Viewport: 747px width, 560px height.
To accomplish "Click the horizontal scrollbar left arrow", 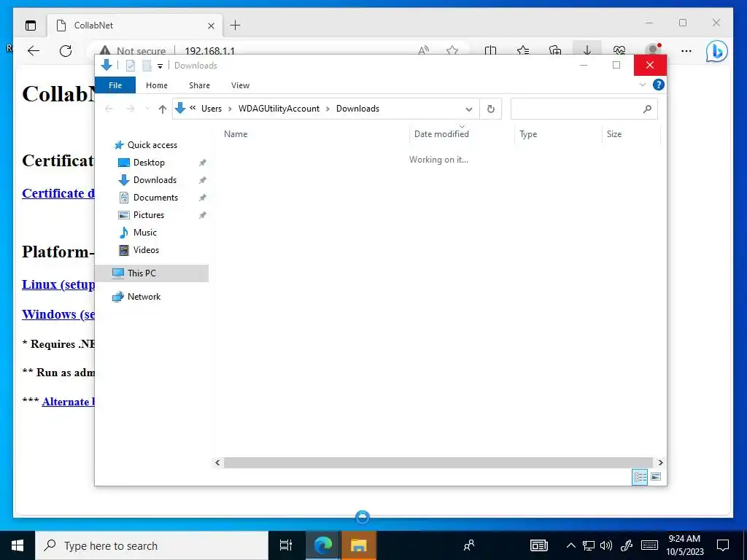I will [x=217, y=462].
